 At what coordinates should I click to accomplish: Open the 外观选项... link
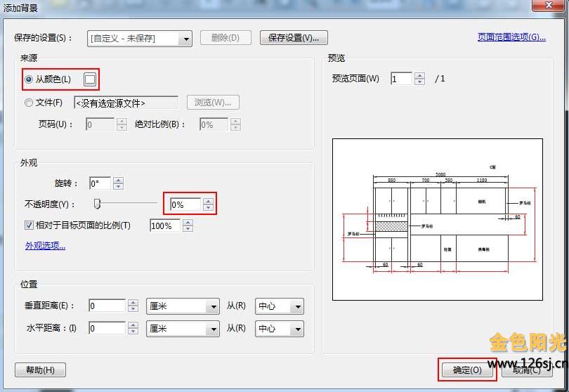click(46, 246)
